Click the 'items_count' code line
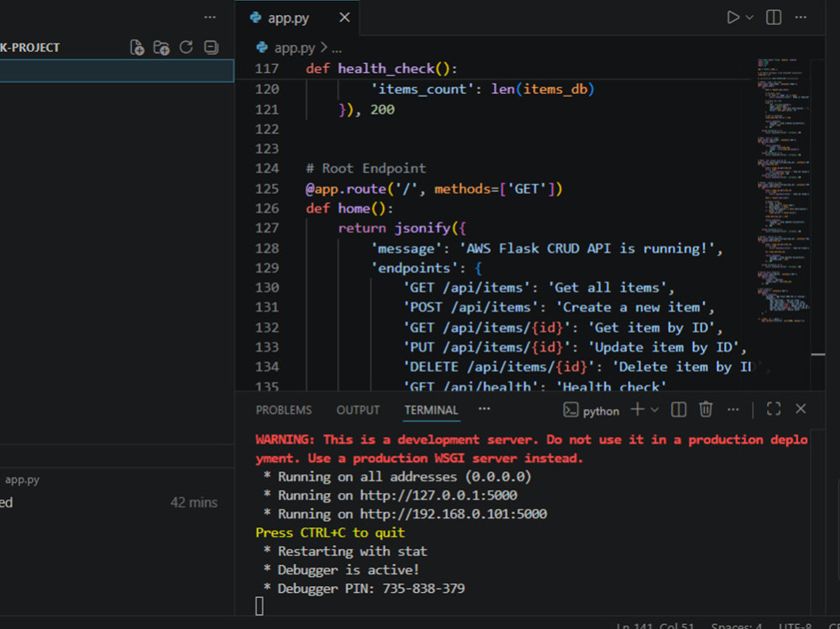The width and height of the screenshot is (840, 629). point(483,90)
